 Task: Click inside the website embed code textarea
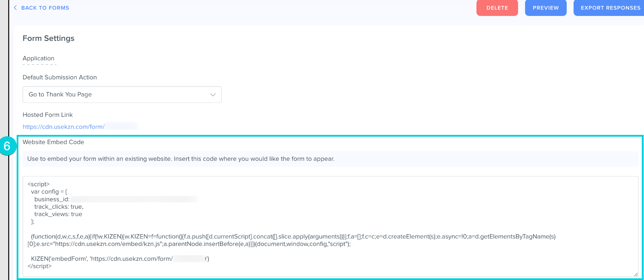coord(330,227)
